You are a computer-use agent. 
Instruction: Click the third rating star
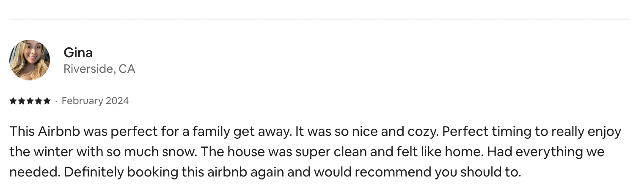[x=30, y=101]
